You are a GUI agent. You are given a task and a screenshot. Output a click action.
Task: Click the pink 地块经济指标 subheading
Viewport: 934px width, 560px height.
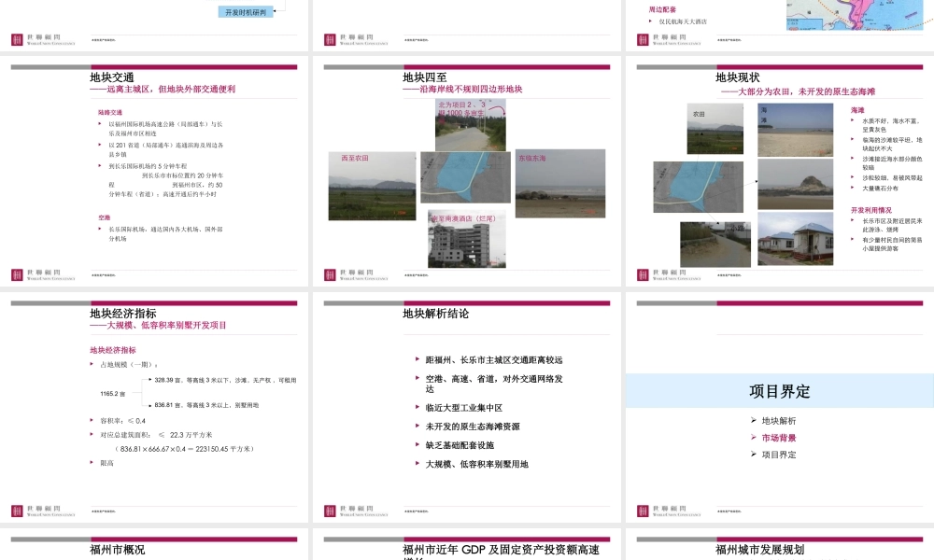(113, 351)
